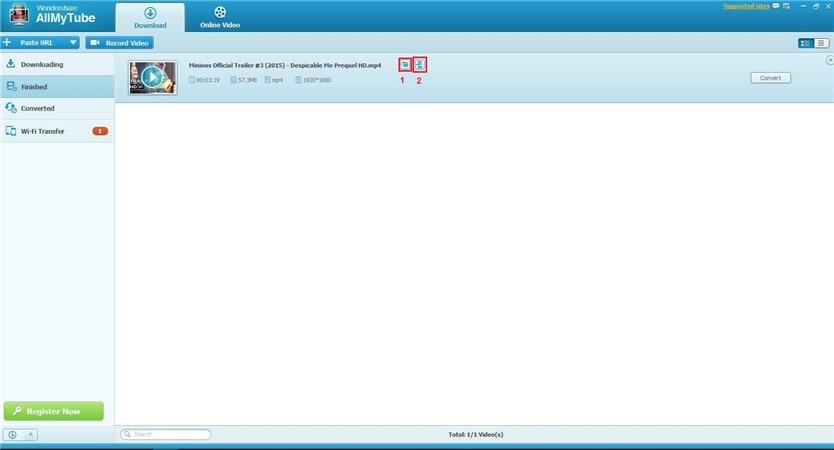
Task: Click the Record Video button
Action: pyautogui.click(x=120, y=43)
